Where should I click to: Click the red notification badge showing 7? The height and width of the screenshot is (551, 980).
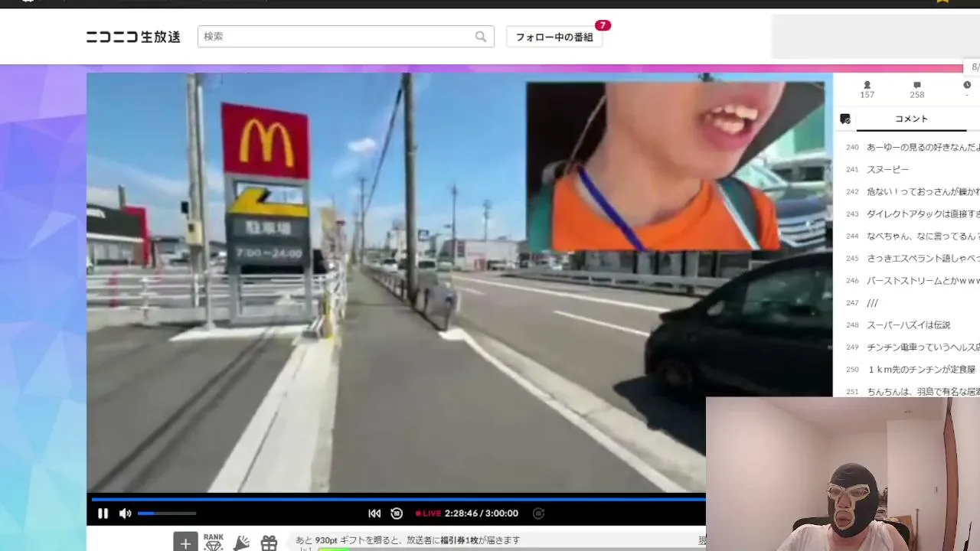[x=603, y=25]
